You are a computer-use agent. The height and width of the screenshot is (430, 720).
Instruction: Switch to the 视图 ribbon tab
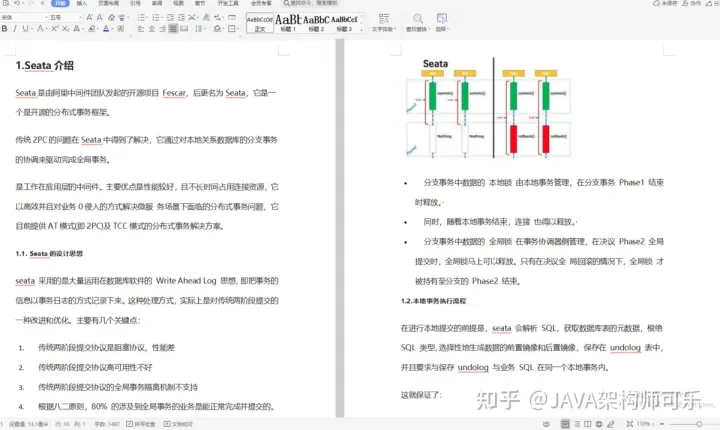pos(178,3)
